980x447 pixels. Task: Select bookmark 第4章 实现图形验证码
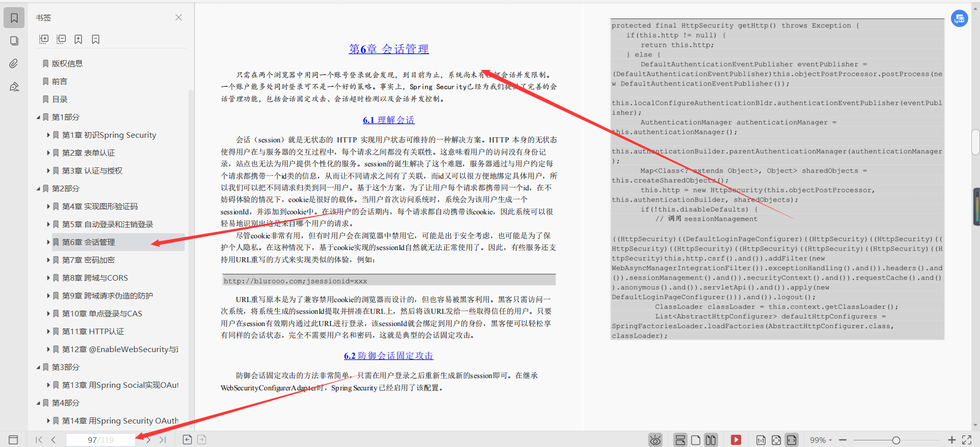coord(100,207)
